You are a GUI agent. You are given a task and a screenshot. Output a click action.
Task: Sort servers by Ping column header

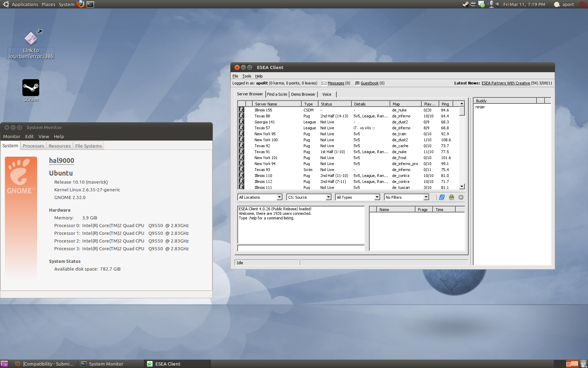(446, 104)
